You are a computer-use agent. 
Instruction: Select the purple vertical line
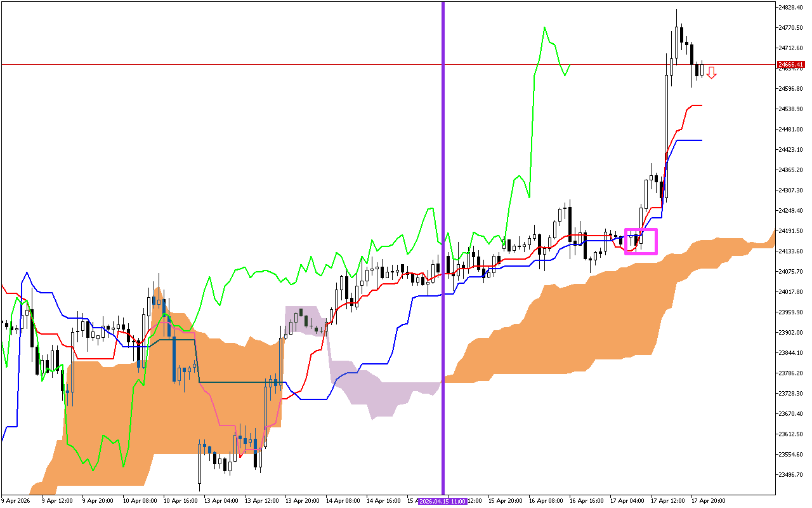443,190
